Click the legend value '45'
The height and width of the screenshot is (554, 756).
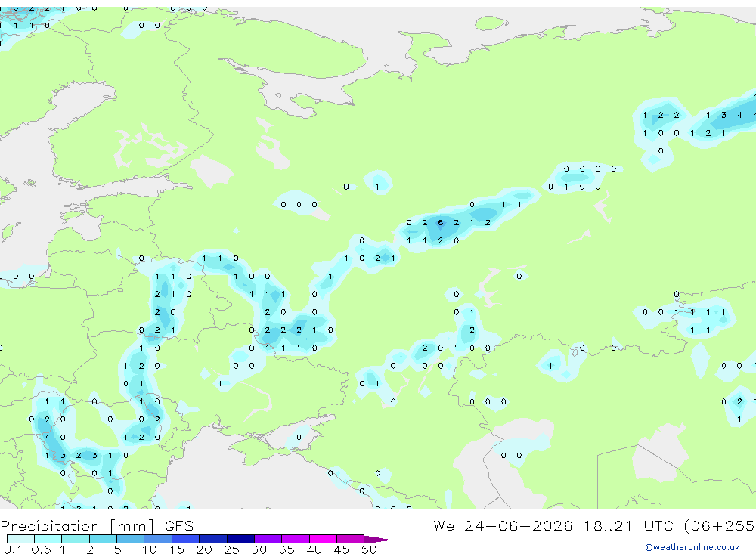[x=342, y=549]
